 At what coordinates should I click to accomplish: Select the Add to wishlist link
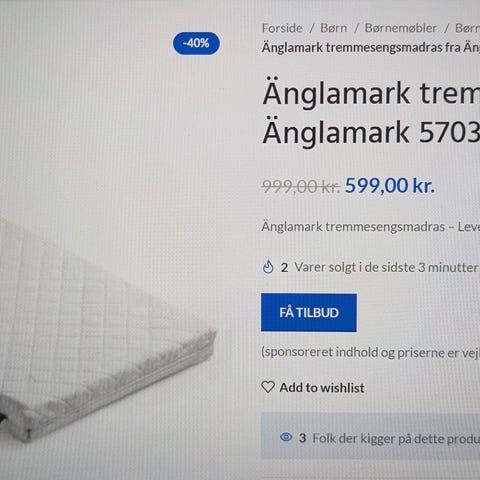322,388
